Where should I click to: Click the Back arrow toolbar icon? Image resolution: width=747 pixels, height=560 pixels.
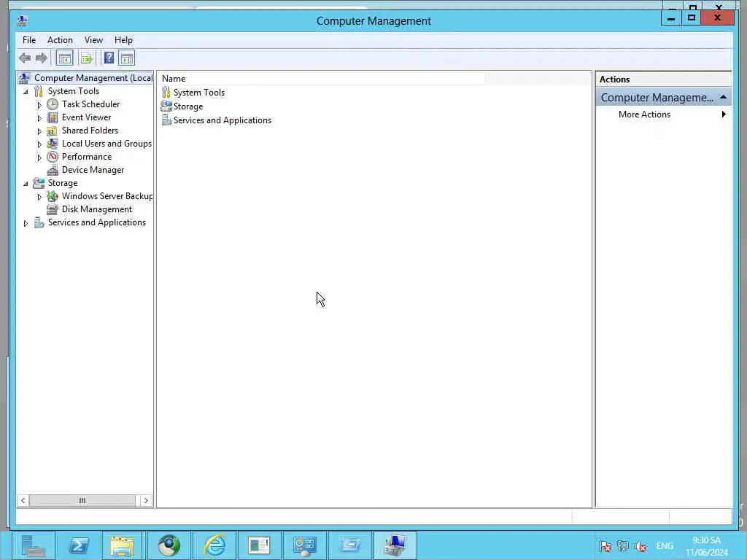coord(25,58)
